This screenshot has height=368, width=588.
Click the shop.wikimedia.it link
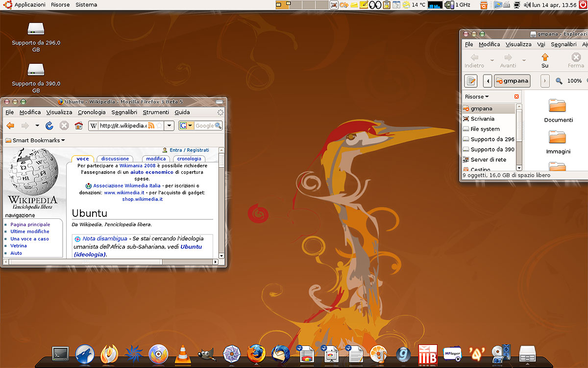point(142,199)
